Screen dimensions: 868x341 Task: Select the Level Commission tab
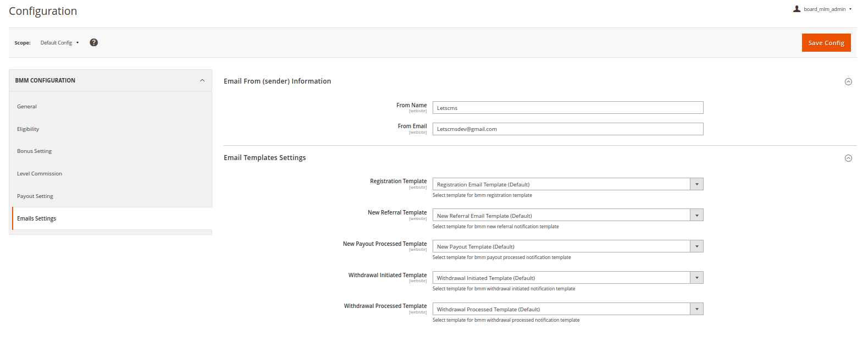(x=40, y=174)
